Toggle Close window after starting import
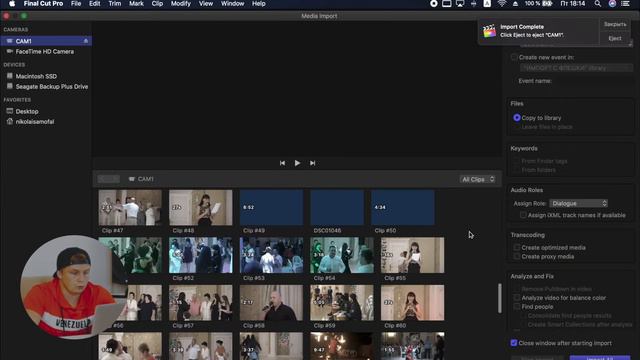640x360 pixels. click(x=514, y=343)
